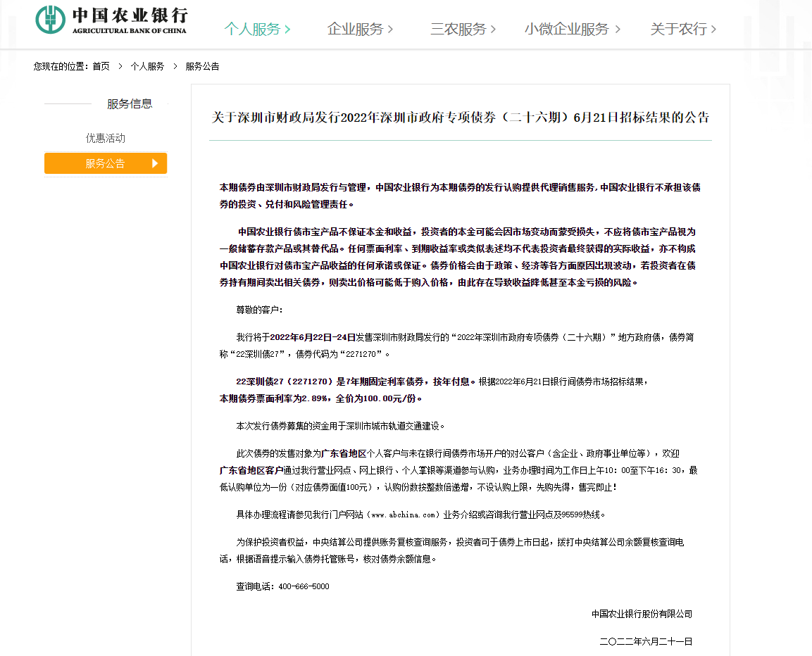Open the 个人服务 navigation menu

pyautogui.click(x=257, y=29)
